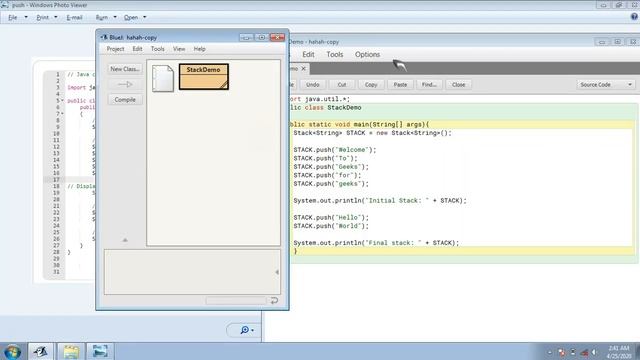
Task: Click the magnifier zoom icon in Photo Viewer
Action: 244,330
